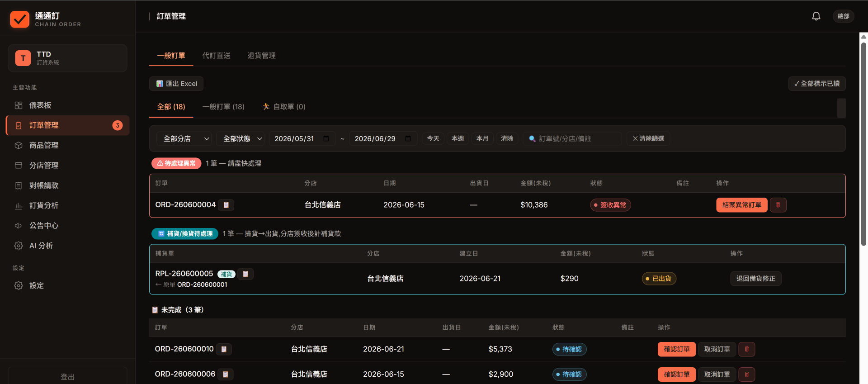This screenshot has height=384, width=868.
Task: Click the 補貨/換貨待處理 tag
Action: click(x=185, y=234)
